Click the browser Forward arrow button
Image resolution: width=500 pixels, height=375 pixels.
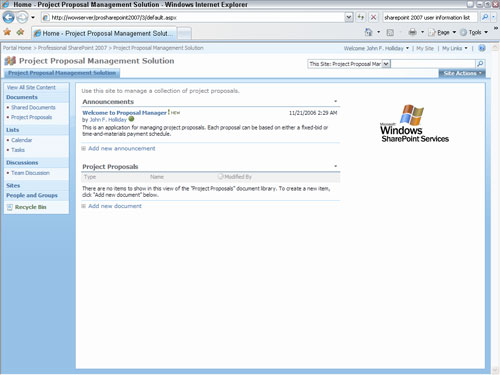point(22,17)
